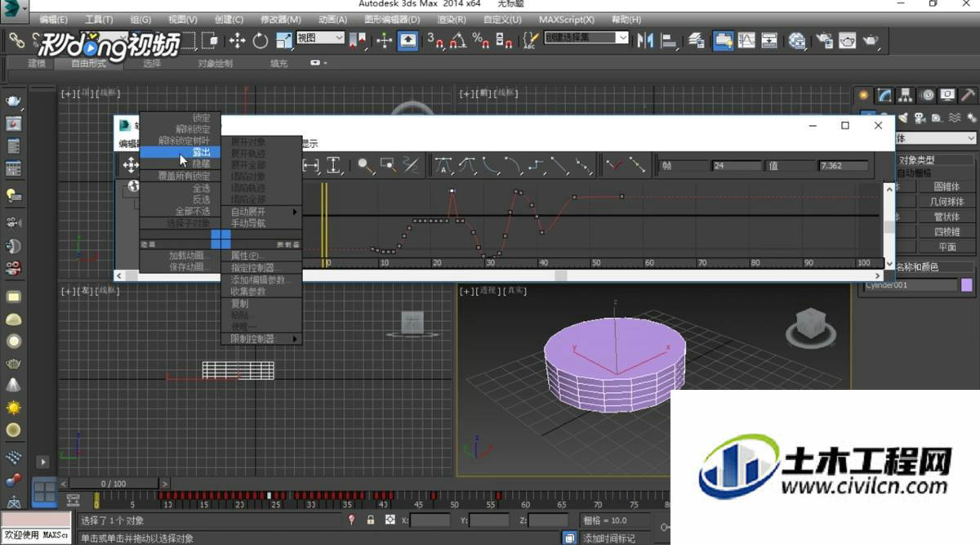Open the 工具(T) menu

pos(99,19)
